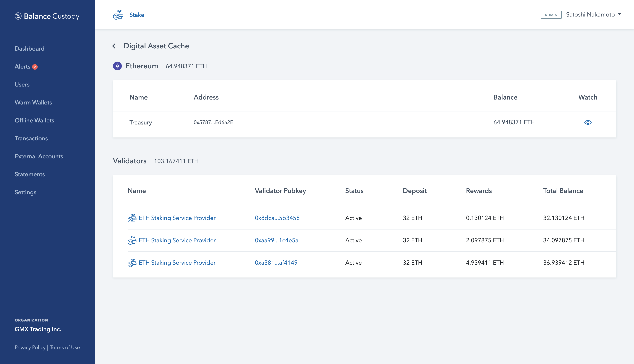The image size is (634, 364).
Task: Click the Alerts notification badge
Action: 35,67
